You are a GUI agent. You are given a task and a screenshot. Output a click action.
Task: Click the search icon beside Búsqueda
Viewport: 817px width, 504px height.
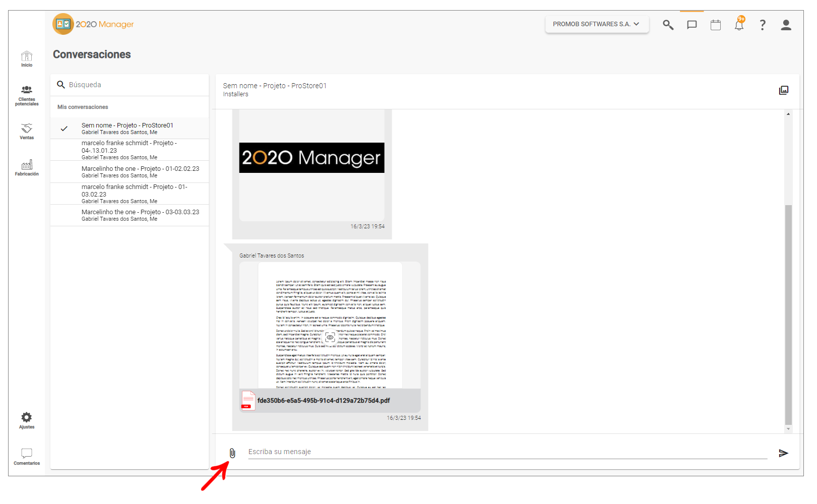pyautogui.click(x=61, y=85)
